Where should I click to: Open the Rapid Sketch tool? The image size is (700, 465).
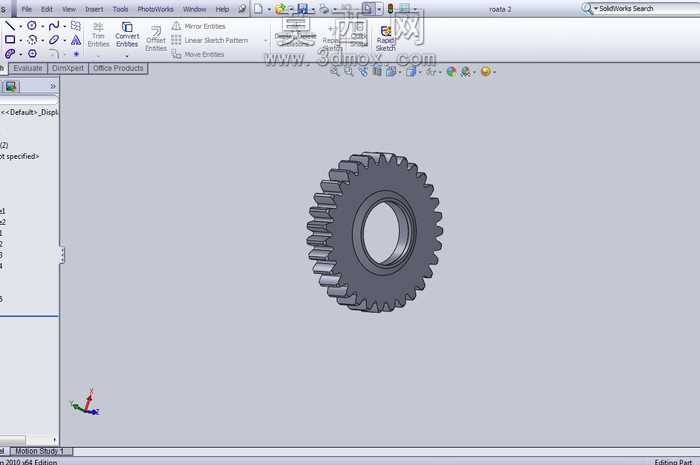(386, 38)
